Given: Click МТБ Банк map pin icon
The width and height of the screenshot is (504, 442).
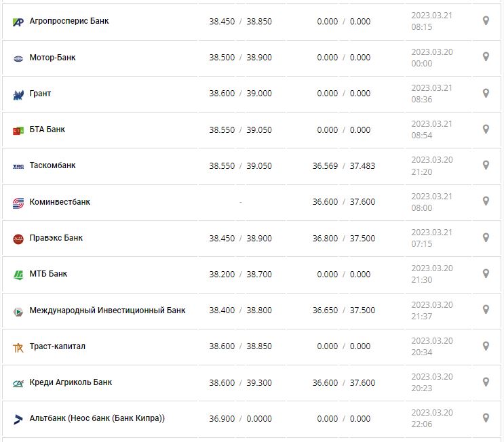Looking at the screenshot, I should tap(486, 273).
